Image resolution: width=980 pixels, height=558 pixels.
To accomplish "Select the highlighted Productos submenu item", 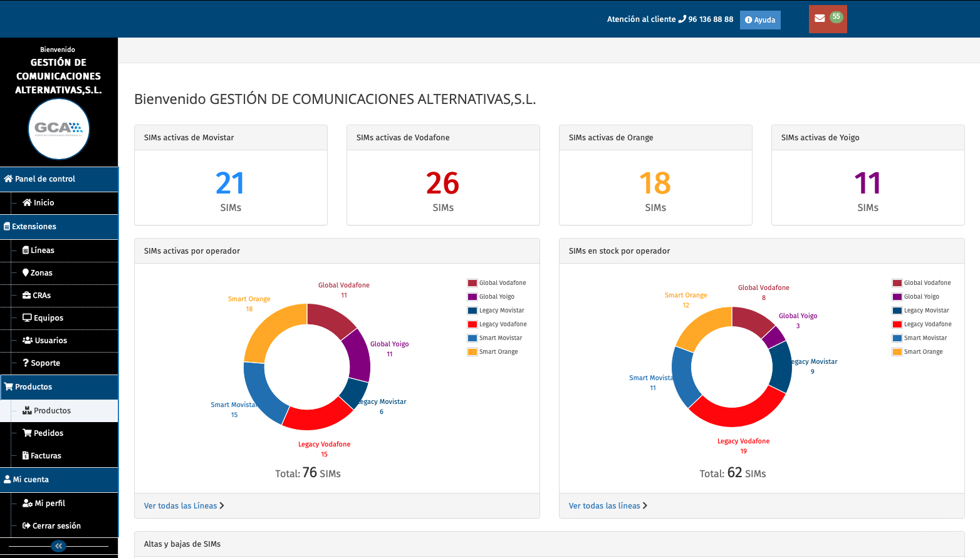I will click(59, 411).
